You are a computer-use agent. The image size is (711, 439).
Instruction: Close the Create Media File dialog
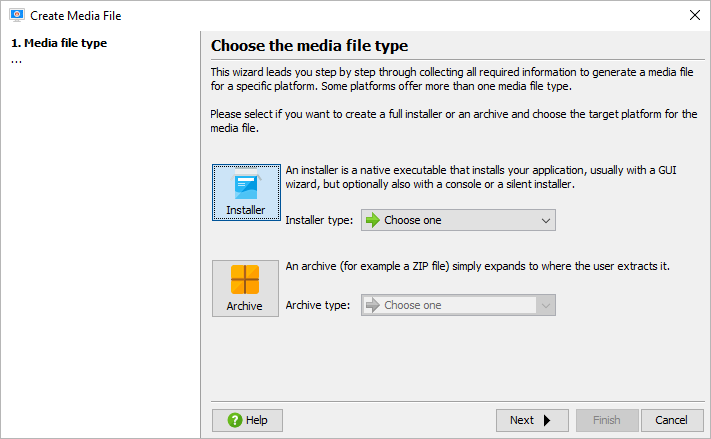695,16
